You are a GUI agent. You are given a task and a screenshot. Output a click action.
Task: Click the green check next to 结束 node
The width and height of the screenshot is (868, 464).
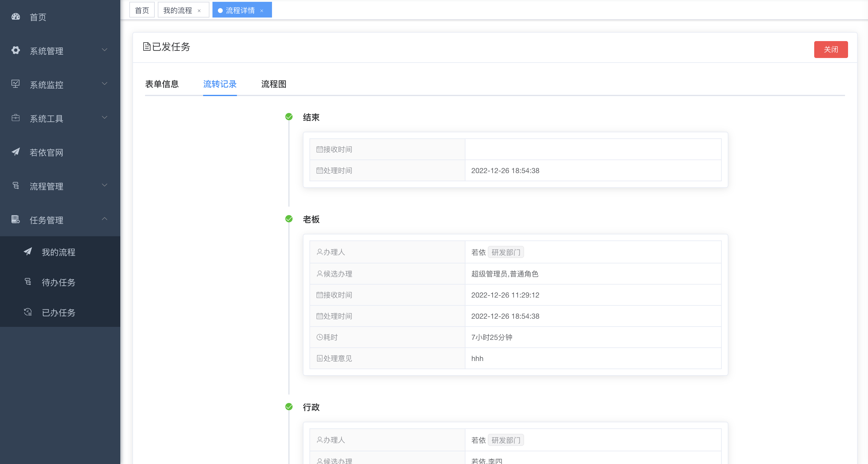click(289, 117)
